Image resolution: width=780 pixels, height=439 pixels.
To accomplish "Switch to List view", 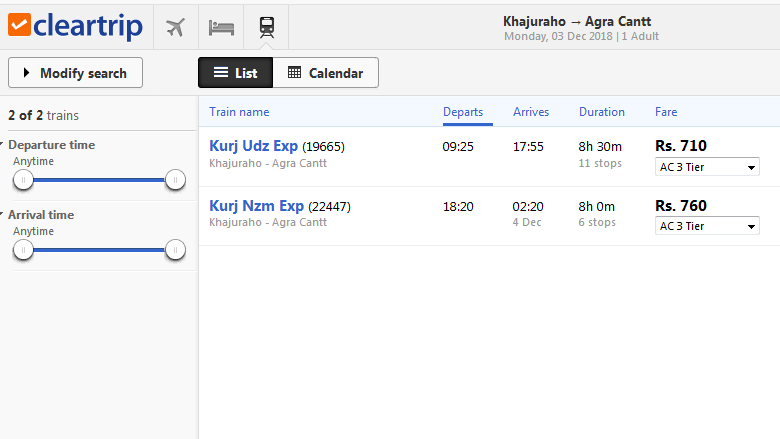I will coord(235,73).
